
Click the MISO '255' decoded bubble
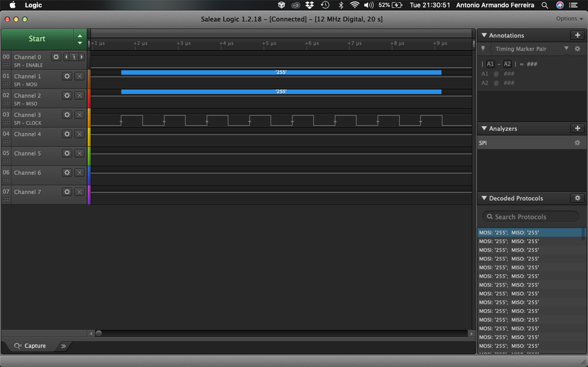[x=281, y=92]
